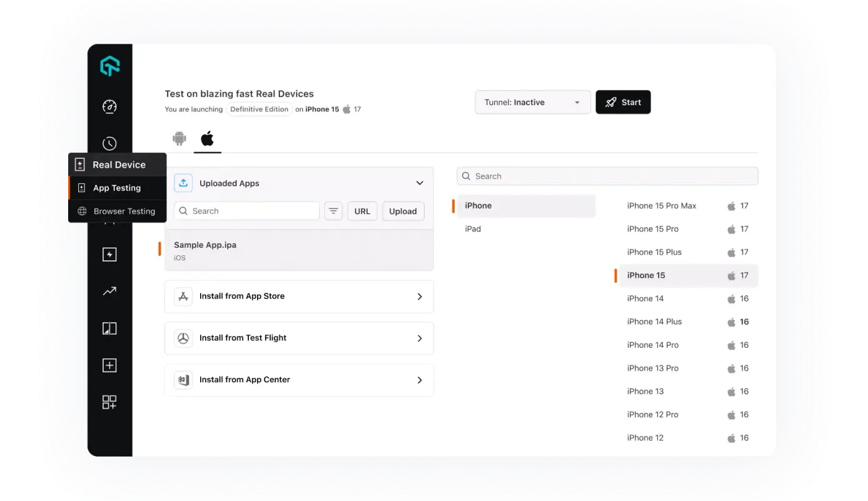Select the iPhone device category

pos(527,206)
